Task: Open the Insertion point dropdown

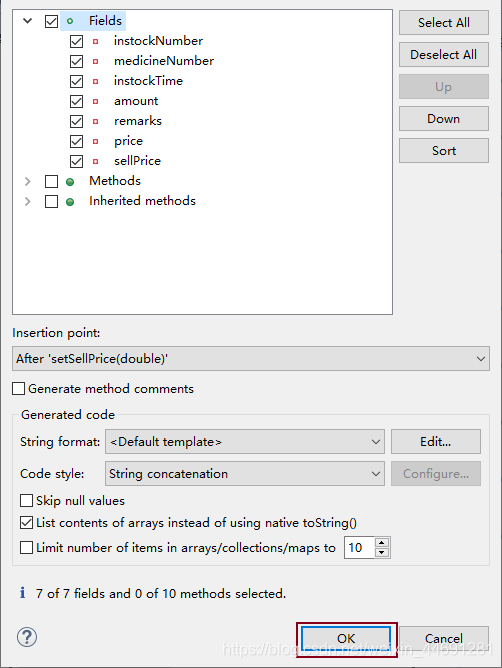Action: click(x=251, y=359)
